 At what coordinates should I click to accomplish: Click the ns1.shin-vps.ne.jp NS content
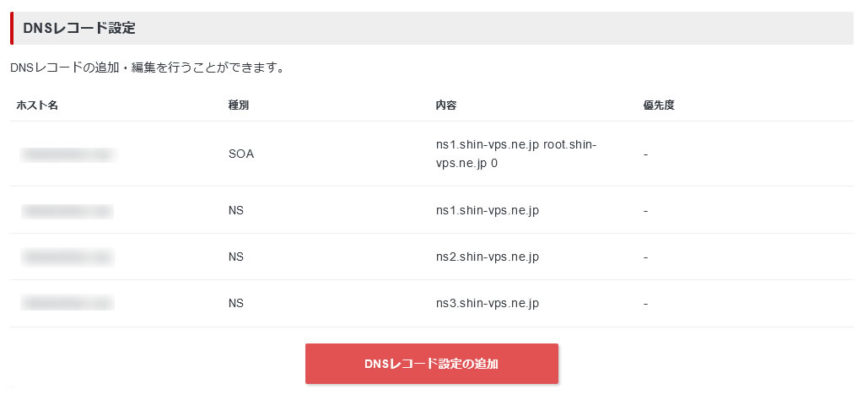click(488, 210)
